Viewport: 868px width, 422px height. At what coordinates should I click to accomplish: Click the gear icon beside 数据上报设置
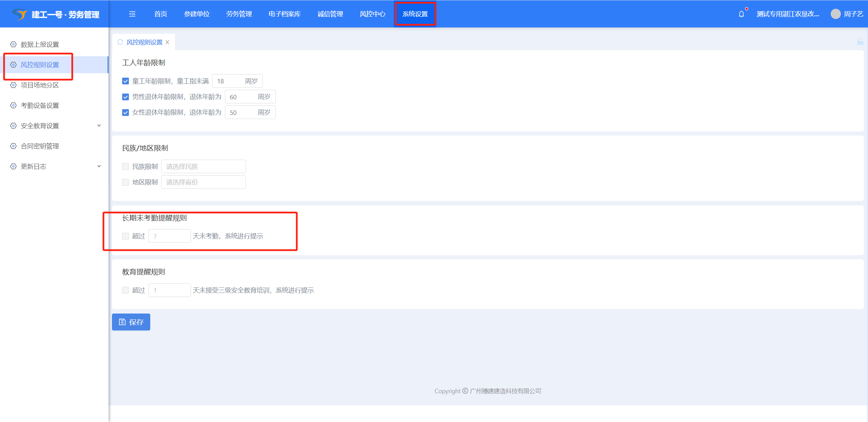click(x=13, y=44)
